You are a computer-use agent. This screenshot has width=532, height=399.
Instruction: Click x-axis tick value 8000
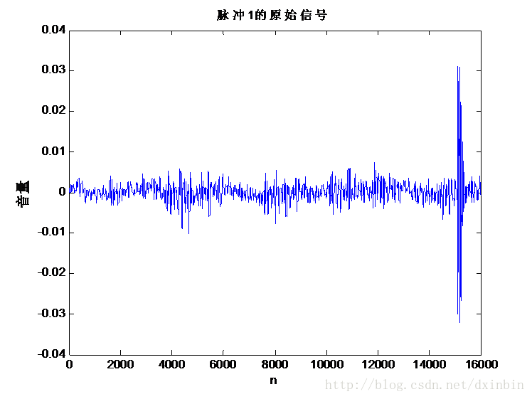click(x=275, y=365)
